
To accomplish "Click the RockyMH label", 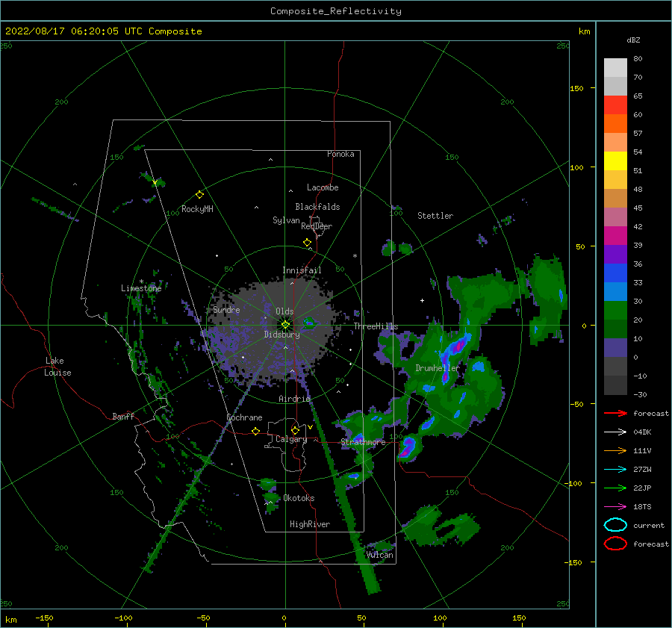I will click(197, 209).
